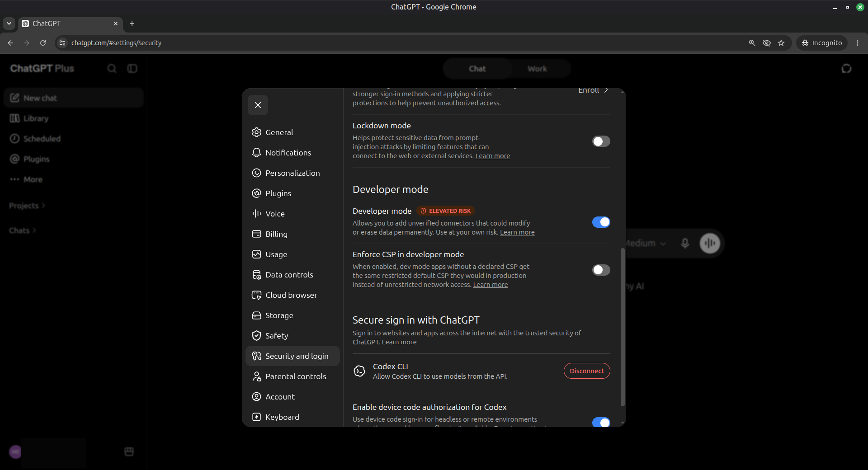Click the Enroll chevron link
This screenshot has width=868, height=470.
[x=593, y=91]
